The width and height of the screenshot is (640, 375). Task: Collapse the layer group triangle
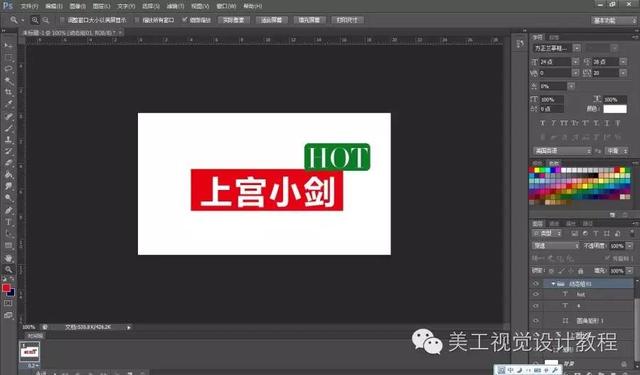pos(553,284)
